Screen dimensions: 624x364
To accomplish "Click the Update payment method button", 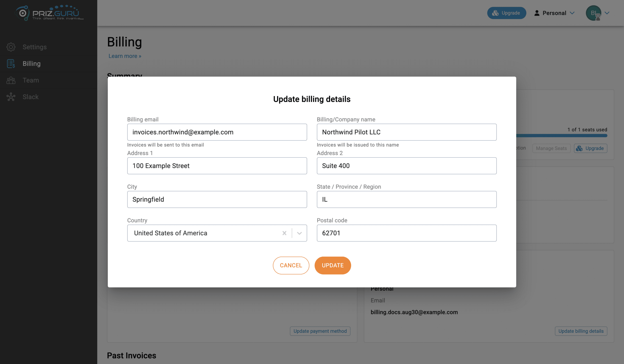I will point(320,331).
